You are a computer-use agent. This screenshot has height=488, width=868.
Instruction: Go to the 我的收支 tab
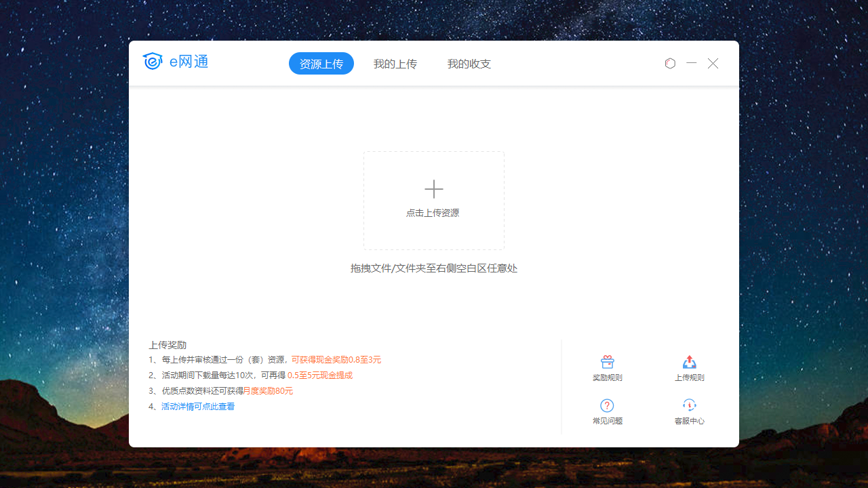pyautogui.click(x=469, y=64)
